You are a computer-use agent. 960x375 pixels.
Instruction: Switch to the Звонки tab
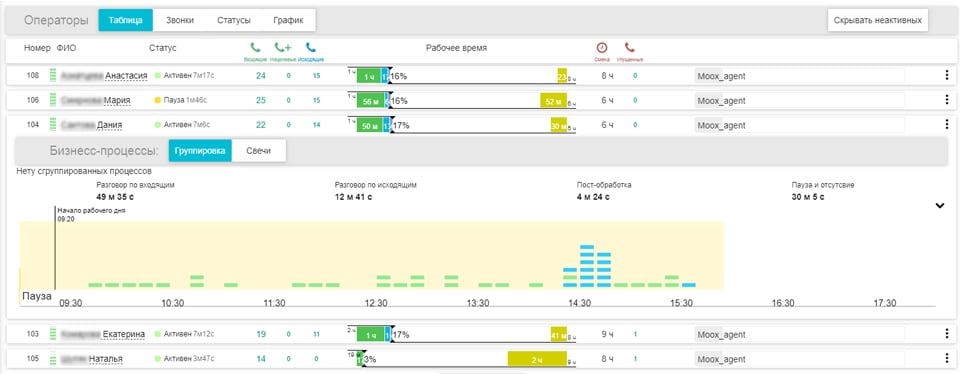180,20
